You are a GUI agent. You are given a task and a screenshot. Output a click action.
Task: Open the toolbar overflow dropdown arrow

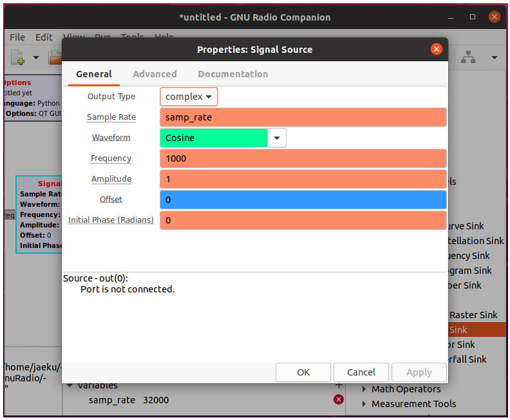pyautogui.click(x=495, y=57)
